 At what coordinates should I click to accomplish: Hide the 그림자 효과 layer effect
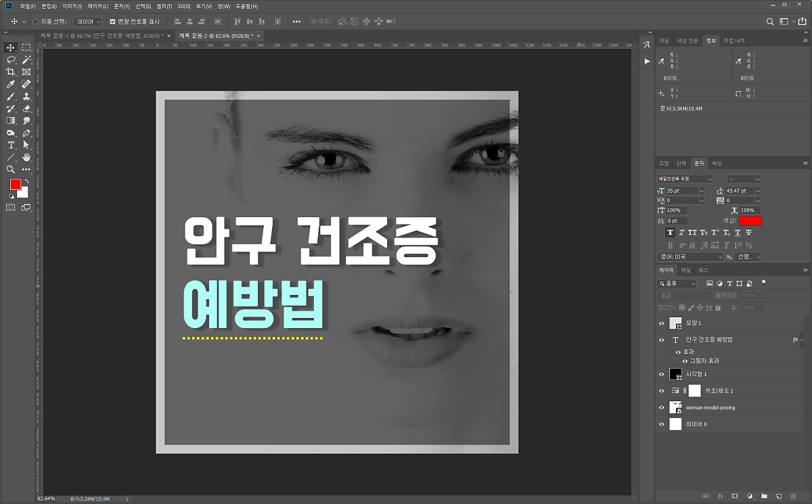point(685,361)
